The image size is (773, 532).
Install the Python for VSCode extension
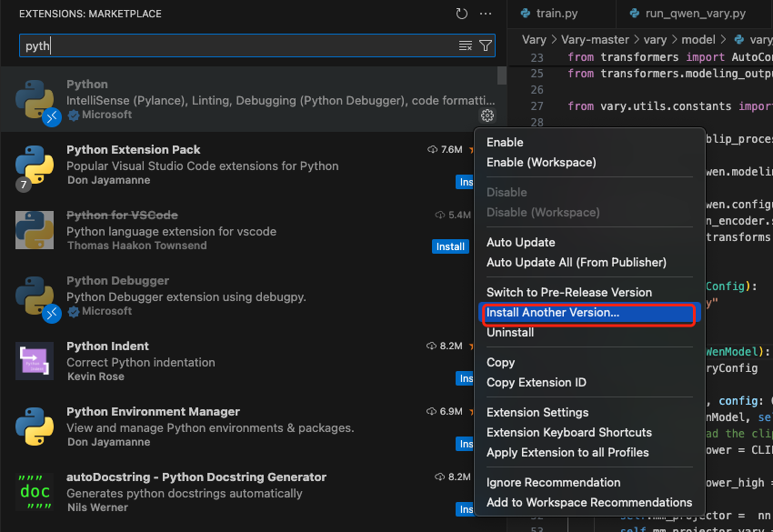[x=451, y=246]
